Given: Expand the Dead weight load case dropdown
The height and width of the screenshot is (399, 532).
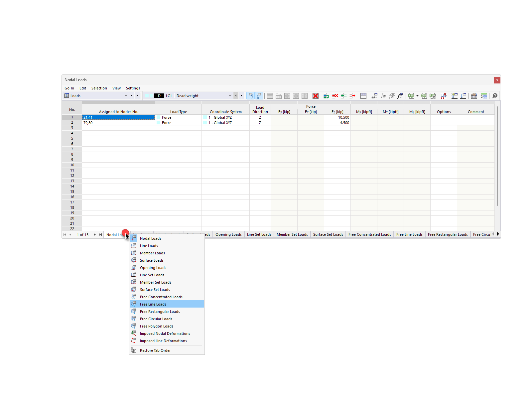Looking at the screenshot, I should click(230, 95).
